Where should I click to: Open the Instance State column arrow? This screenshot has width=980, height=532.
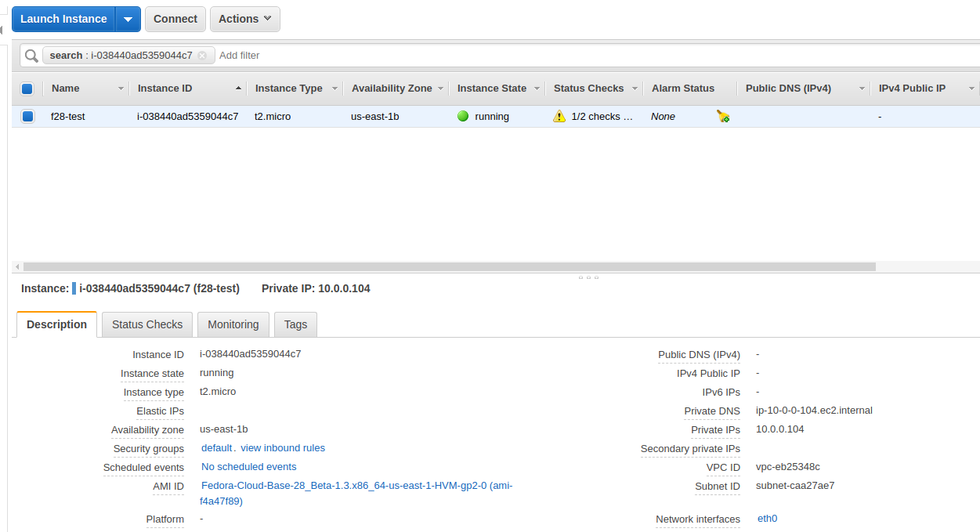pyautogui.click(x=537, y=89)
